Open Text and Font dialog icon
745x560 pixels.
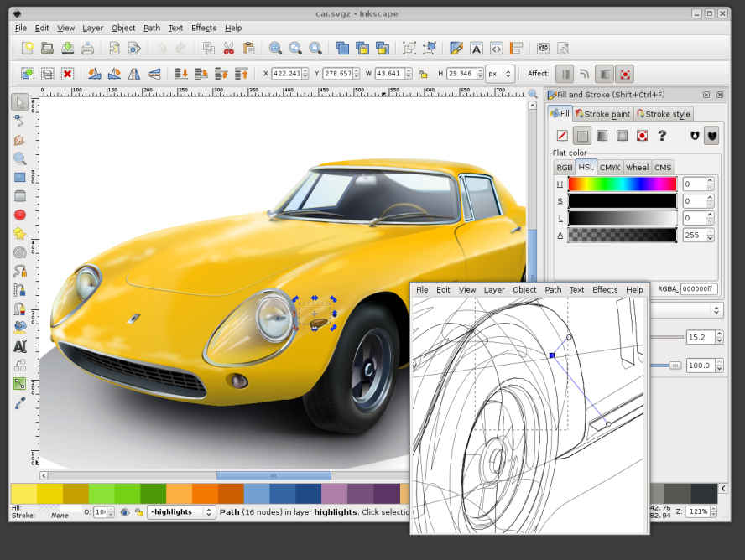pos(476,48)
